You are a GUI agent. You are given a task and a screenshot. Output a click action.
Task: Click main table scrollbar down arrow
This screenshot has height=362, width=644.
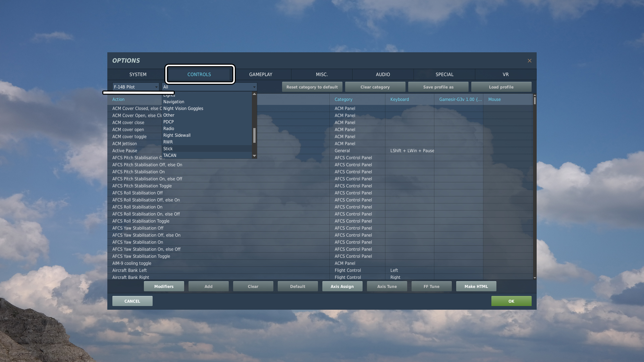tap(534, 278)
